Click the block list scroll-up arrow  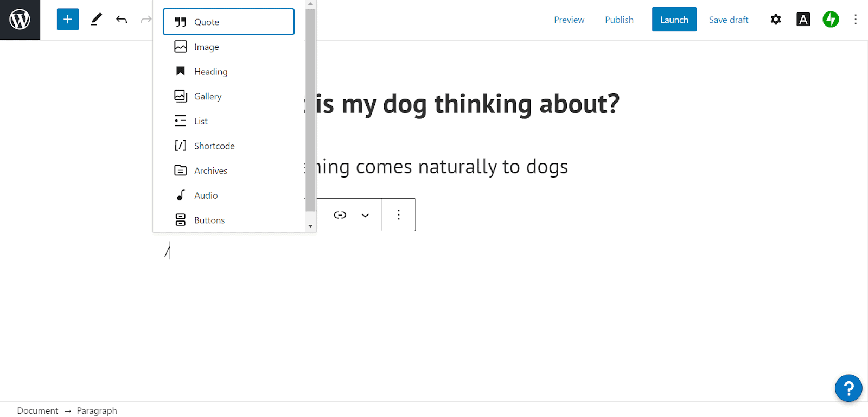click(x=310, y=4)
